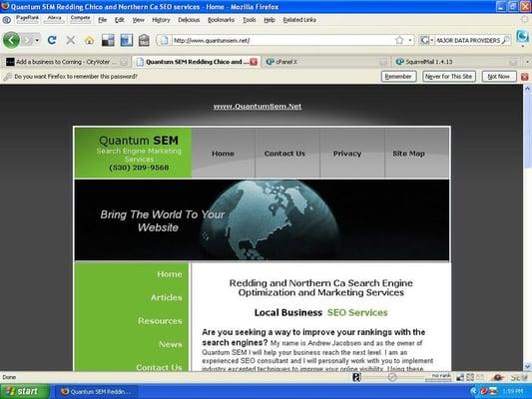532x399 pixels.
Task: Click Never for This Site button
Action: 449,77
